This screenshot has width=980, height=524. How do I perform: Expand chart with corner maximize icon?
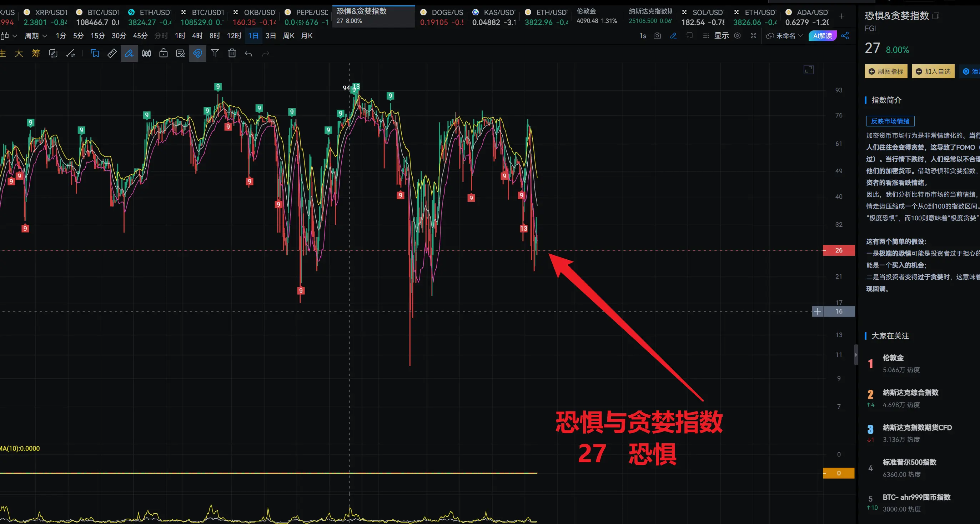coord(808,70)
